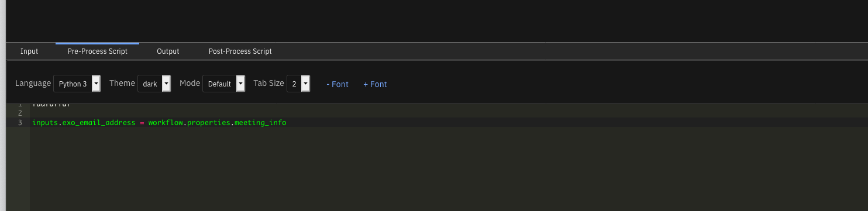
Task: Click the inputs word on line 3
Action: [x=45, y=123]
